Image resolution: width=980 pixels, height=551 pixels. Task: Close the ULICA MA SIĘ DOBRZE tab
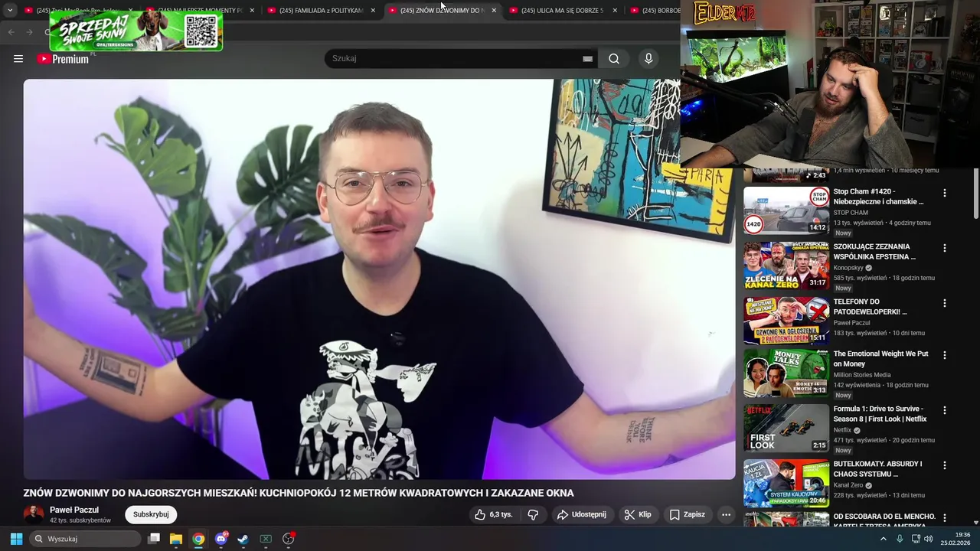[615, 10]
